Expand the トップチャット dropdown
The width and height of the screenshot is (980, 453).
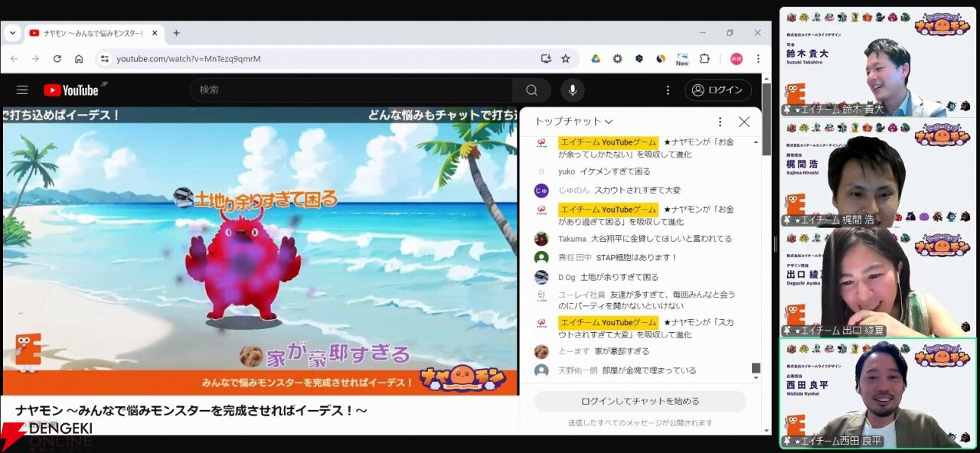point(574,122)
